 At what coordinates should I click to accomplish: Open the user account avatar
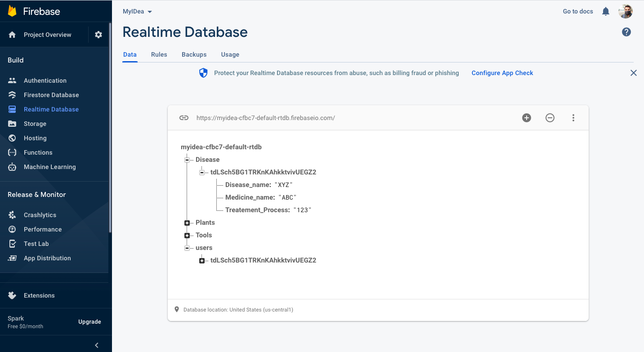[x=626, y=11]
